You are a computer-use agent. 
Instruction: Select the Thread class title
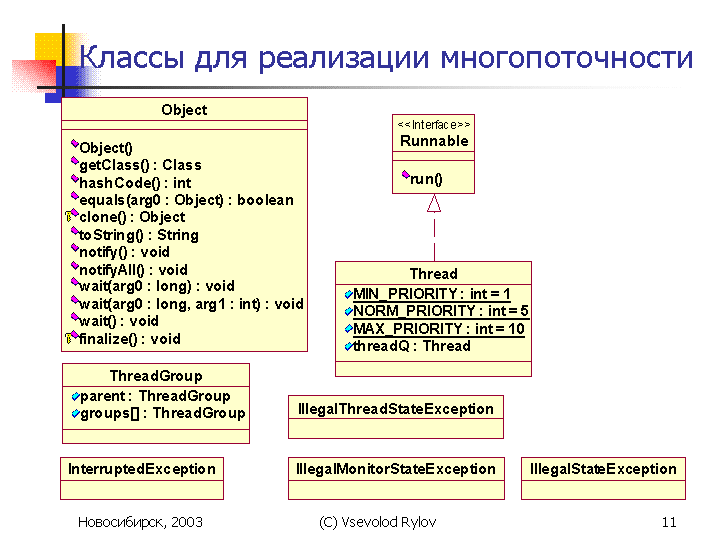click(x=433, y=274)
